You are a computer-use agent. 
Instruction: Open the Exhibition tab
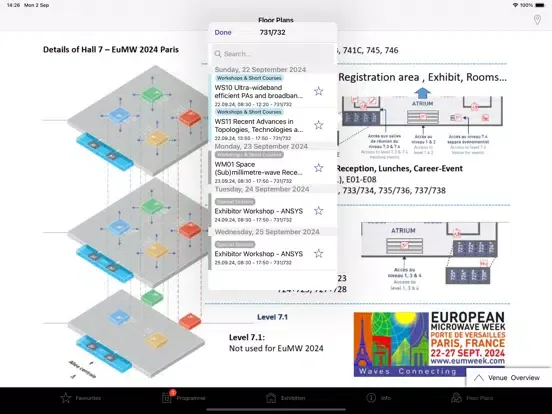tap(286, 398)
